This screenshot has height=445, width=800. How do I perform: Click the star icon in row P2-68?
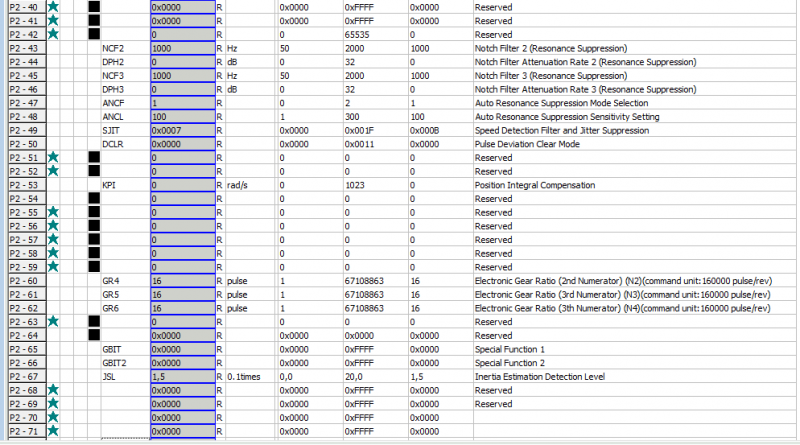tap(53, 390)
